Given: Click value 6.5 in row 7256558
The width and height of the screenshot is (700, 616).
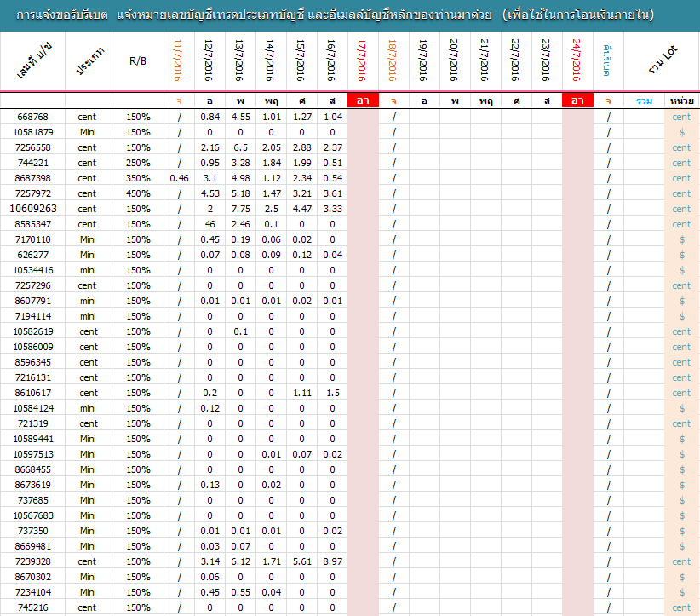Looking at the screenshot, I should pyautogui.click(x=241, y=147).
